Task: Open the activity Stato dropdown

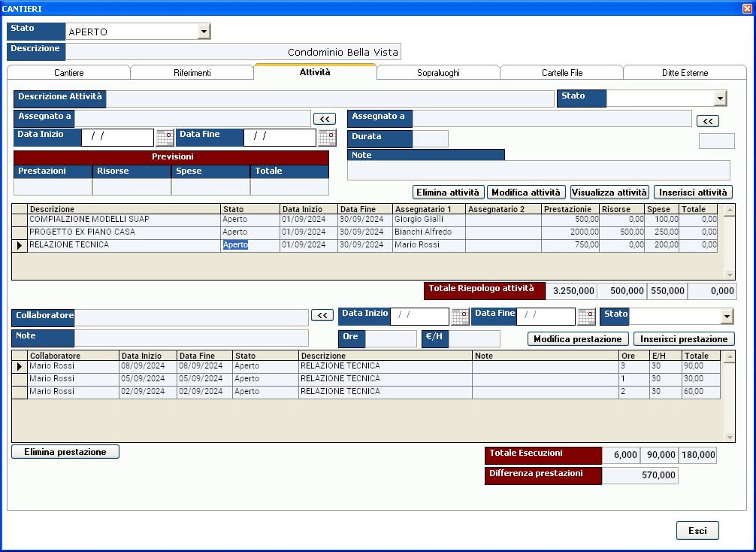Action: 720,99
